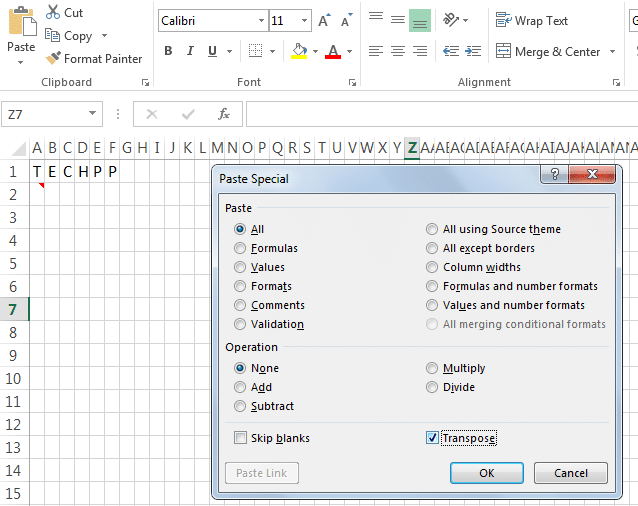Viewport: 638px width, 506px height.
Task: Apply the yellow fill color
Action: 299,51
